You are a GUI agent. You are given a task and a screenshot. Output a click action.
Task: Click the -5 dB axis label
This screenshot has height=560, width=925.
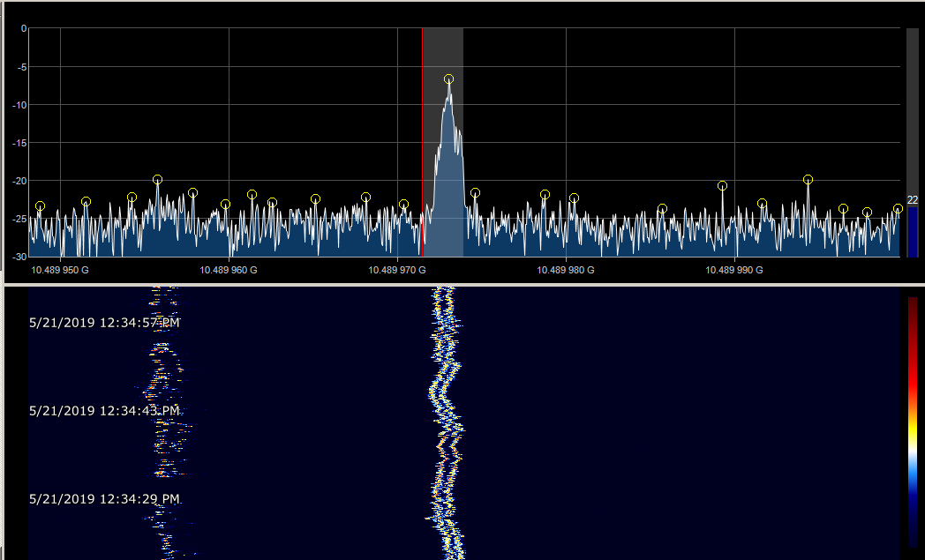(22, 67)
